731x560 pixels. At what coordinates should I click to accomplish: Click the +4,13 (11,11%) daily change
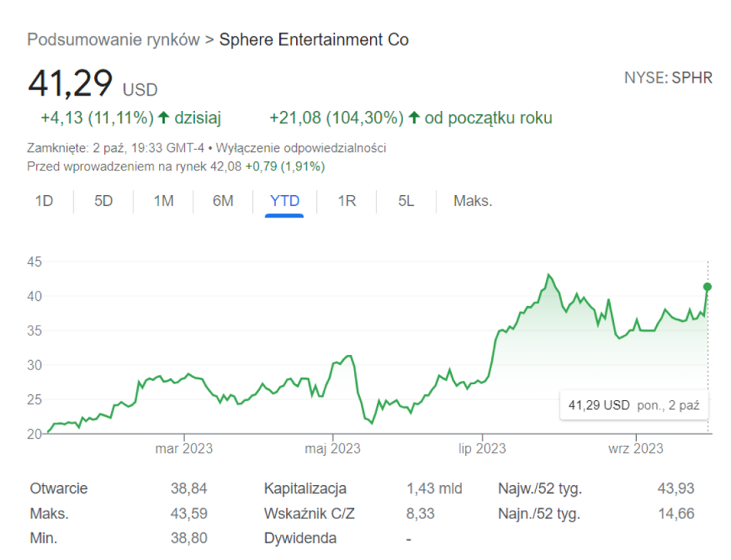[x=97, y=118]
